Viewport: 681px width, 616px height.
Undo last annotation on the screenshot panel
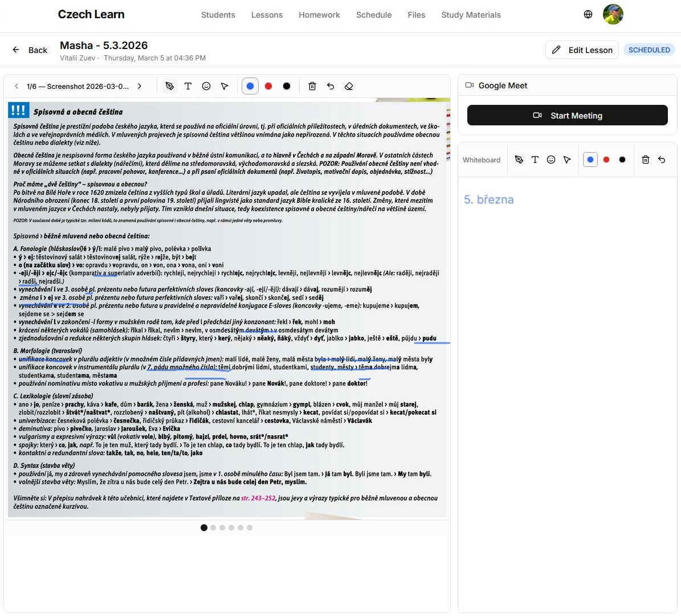coord(331,86)
